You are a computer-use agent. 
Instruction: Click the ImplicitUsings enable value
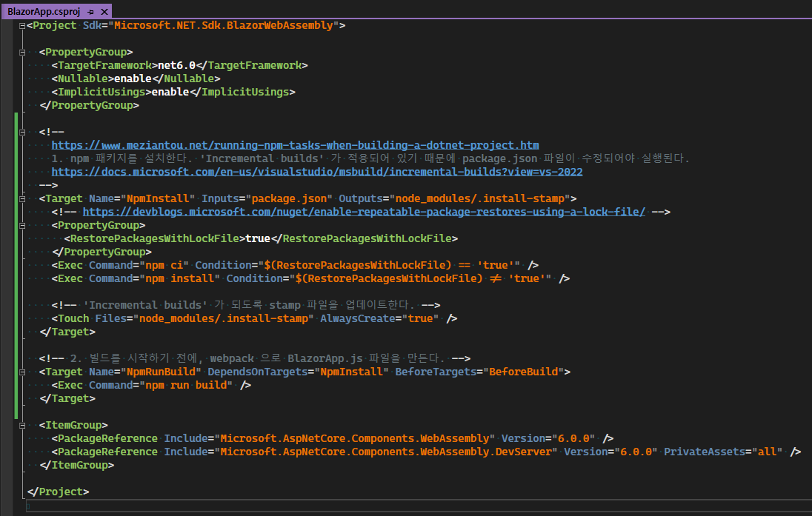pyautogui.click(x=170, y=92)
